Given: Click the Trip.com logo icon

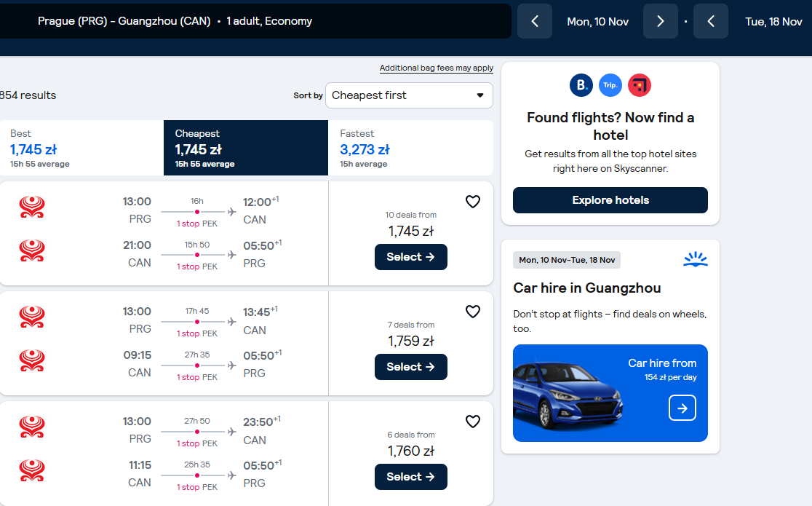Looking at the screenshot, I should (x=610, y=85).
